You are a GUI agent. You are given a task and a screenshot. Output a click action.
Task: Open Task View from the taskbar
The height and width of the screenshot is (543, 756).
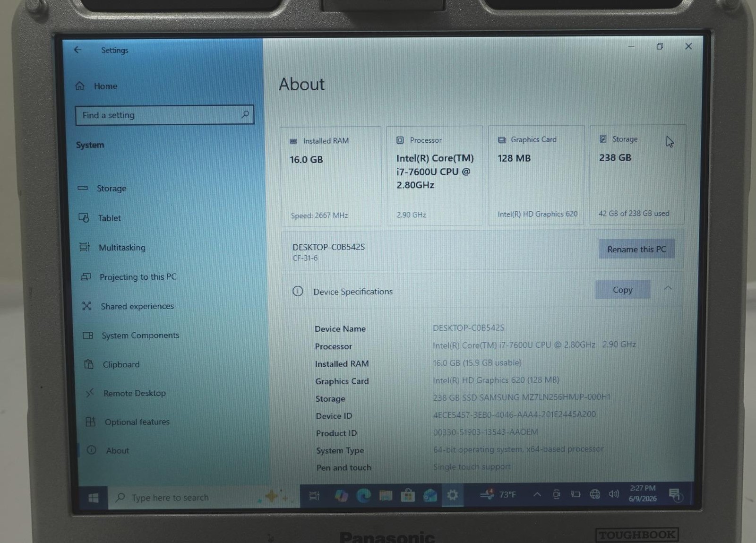(314, 496)
